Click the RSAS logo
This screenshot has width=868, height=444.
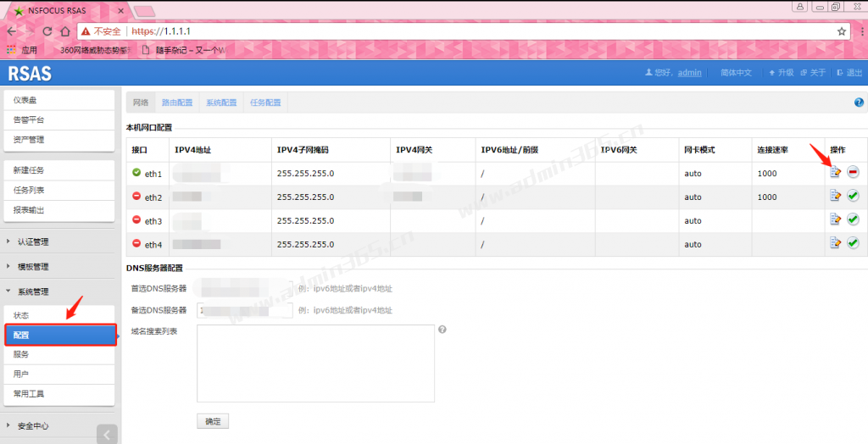coord(30,74)
